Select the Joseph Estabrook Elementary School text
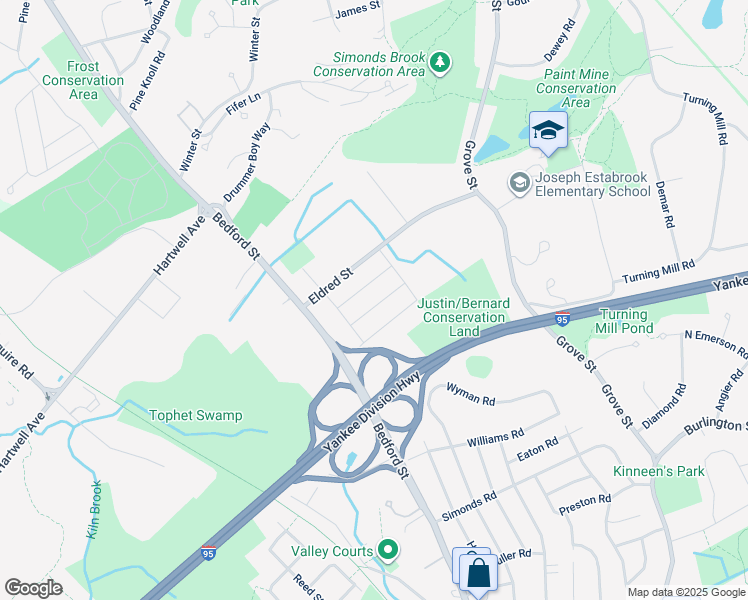Viewport: 748px width, 600px height. 592,184
